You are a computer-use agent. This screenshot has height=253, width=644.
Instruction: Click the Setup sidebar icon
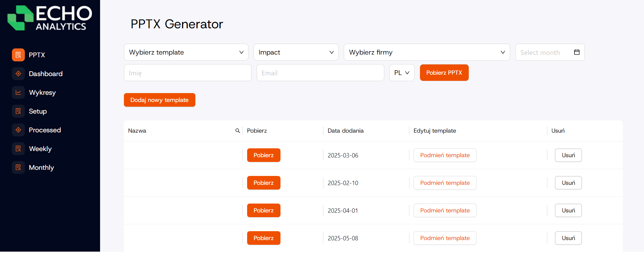coord(18,111)
